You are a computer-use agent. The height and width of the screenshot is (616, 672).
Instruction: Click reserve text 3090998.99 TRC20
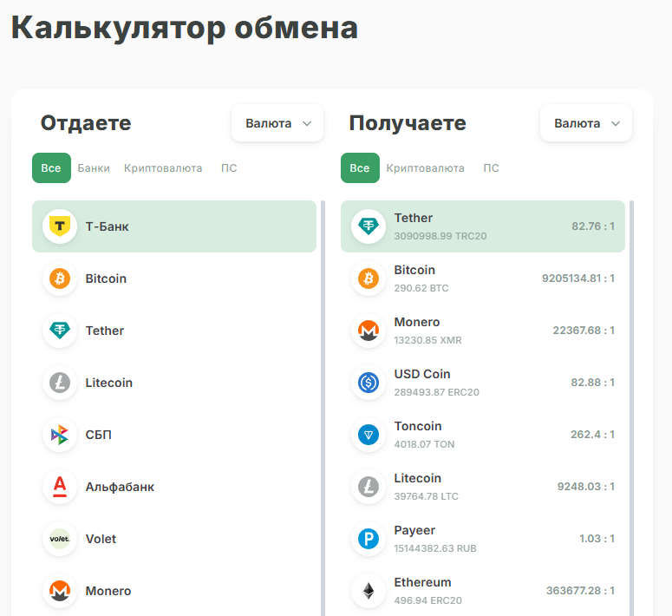pos(440,236)
